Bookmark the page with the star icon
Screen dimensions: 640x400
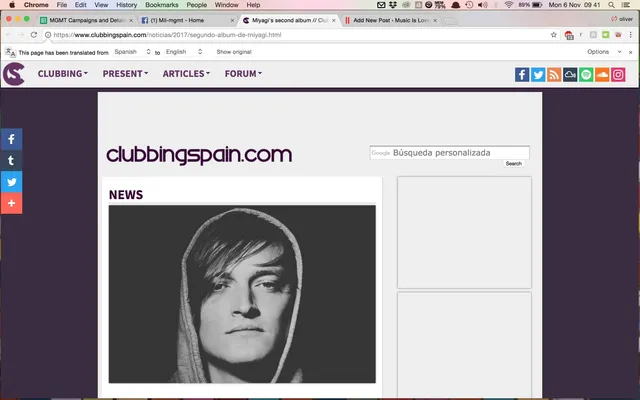(553, 35)
